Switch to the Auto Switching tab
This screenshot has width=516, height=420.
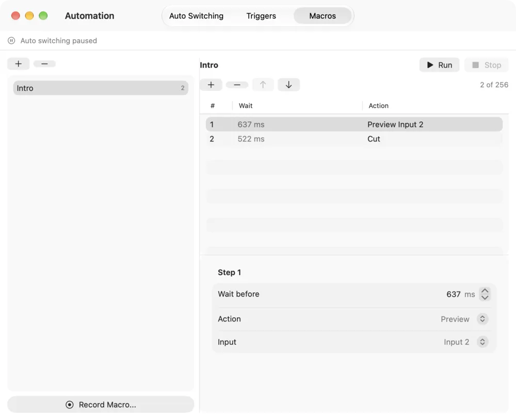(x=196, y=16)
